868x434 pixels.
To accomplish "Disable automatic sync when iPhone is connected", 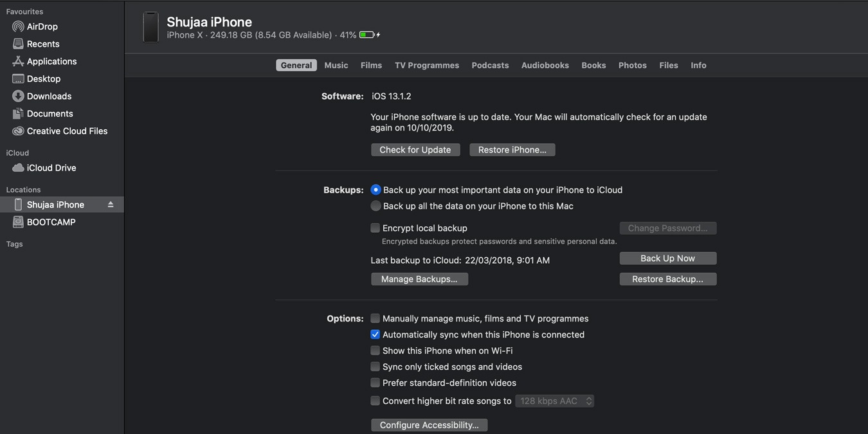I will click(375, 334).
